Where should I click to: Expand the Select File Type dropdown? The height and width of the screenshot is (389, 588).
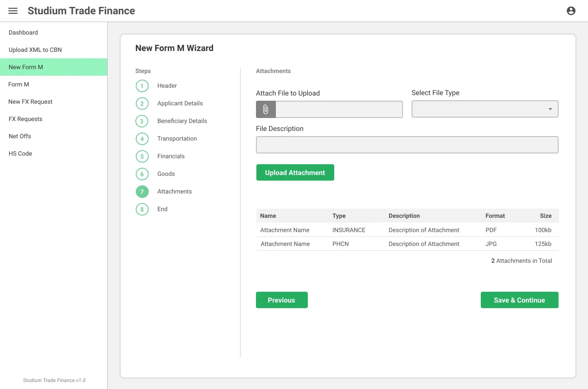click(485, 109)
